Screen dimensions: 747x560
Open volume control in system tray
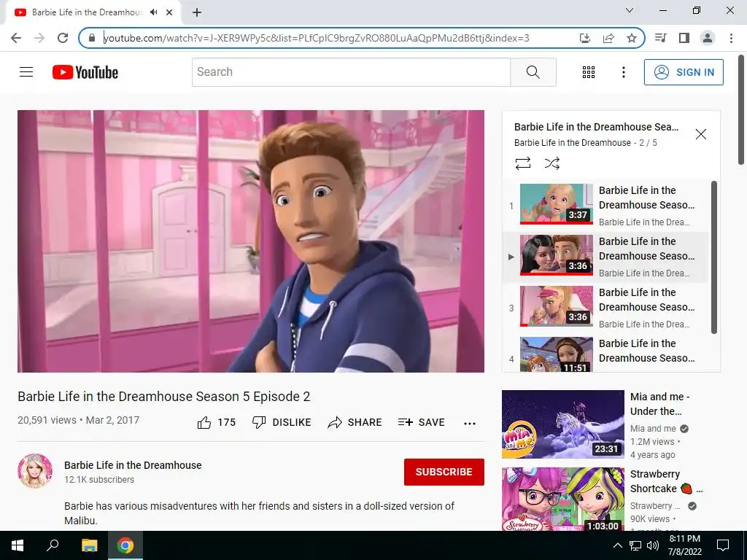point(652,545)
